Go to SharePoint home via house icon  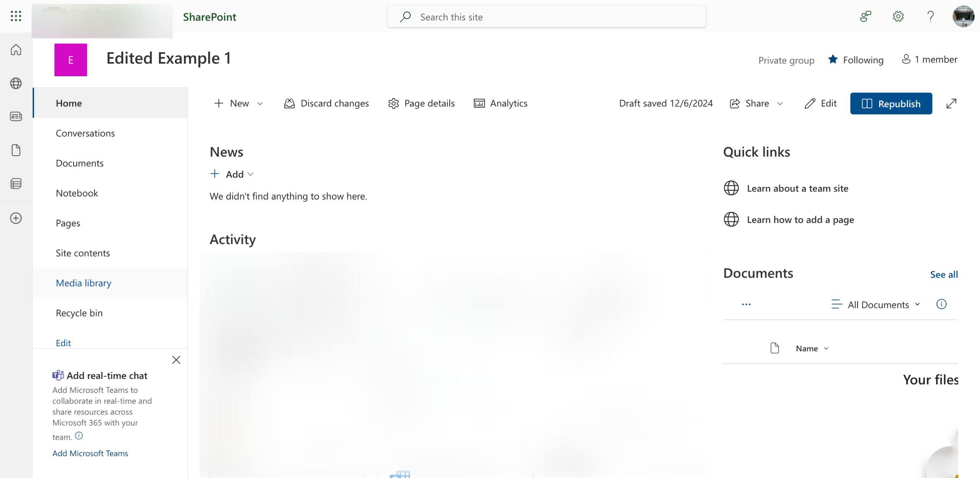tap(16, 50)
